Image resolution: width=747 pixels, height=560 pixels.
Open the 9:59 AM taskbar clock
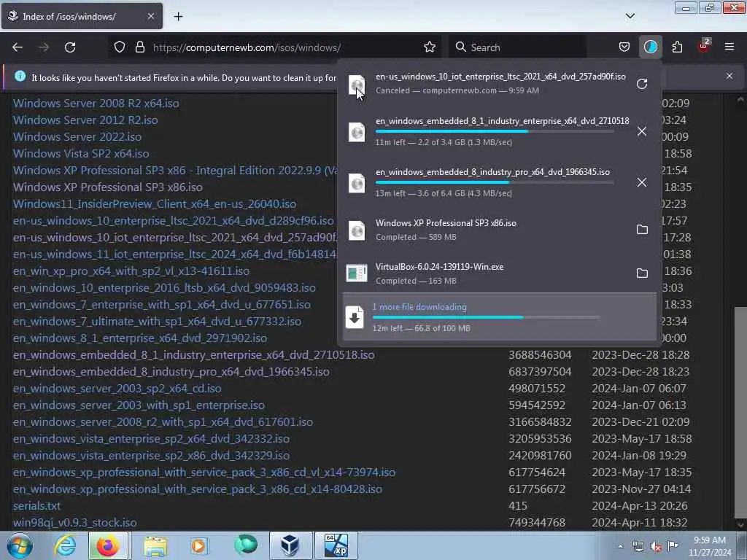[x=710, y=546]
